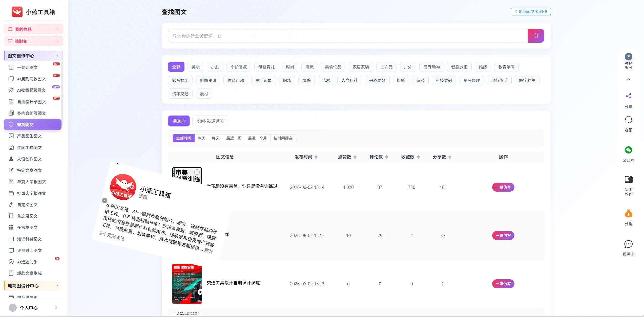Expand 我的作品 menu arrow
The image size is (644, 317).
click(x=57, y=29)
